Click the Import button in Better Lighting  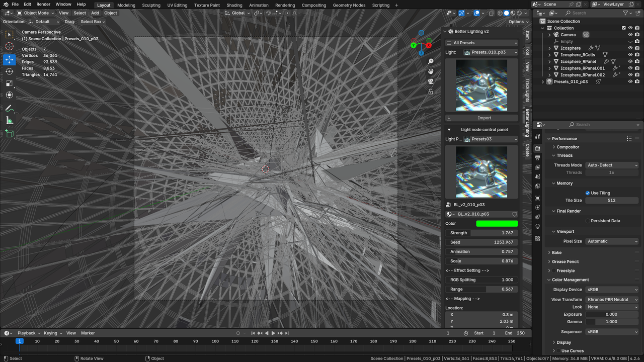(x=481, y=118)
